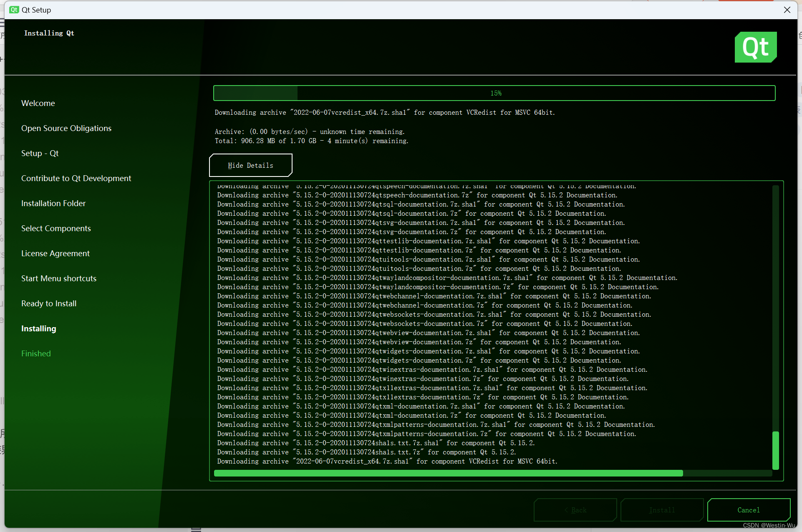Click the horizontal scrollbar of details log

449,473
